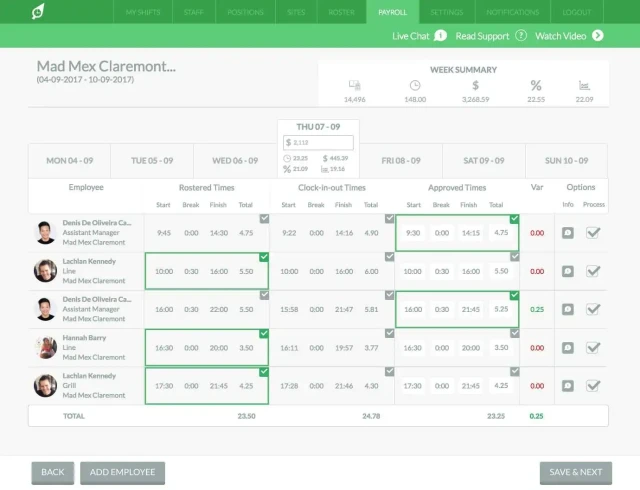Process the Lachlan Kennedy Line shift checkmark
The image size is (640, 490).
tap(593, 271)
